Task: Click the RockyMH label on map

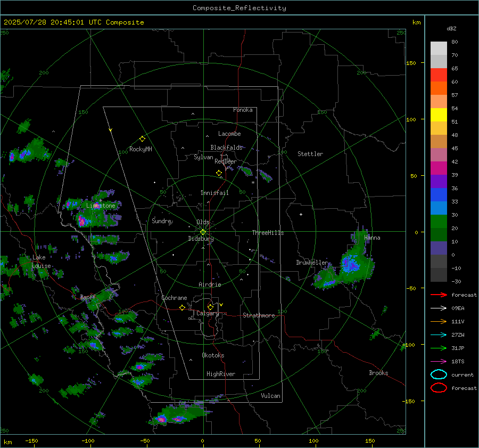Action: 141,149
